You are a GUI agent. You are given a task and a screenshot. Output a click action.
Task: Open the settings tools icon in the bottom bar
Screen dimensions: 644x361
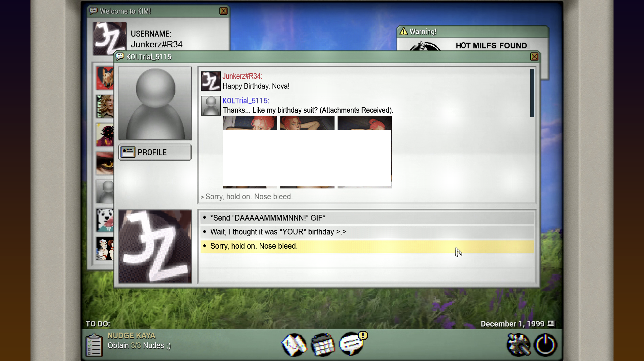[518, 345]
